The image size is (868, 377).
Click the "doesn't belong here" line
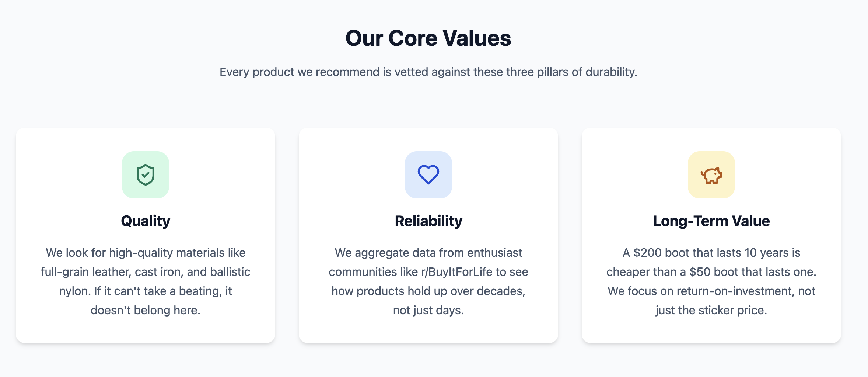[145, 310]
